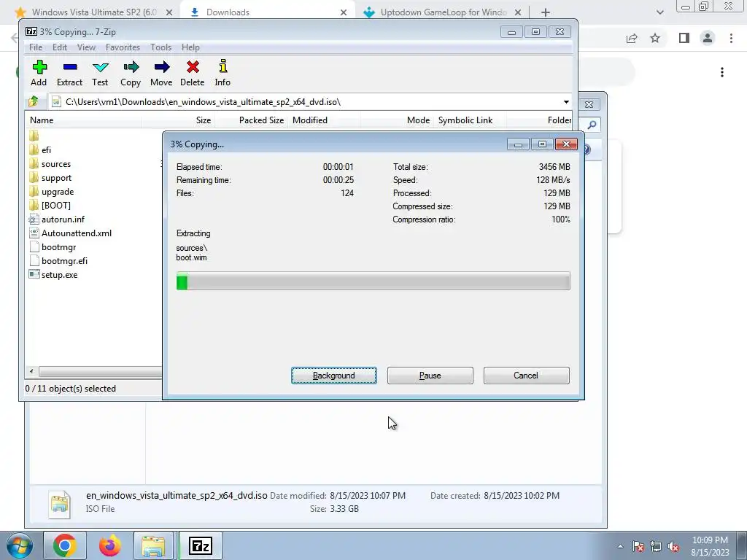Sort by the Mode column header
Screen dimensions: 747x560
[x=398, y=120]
